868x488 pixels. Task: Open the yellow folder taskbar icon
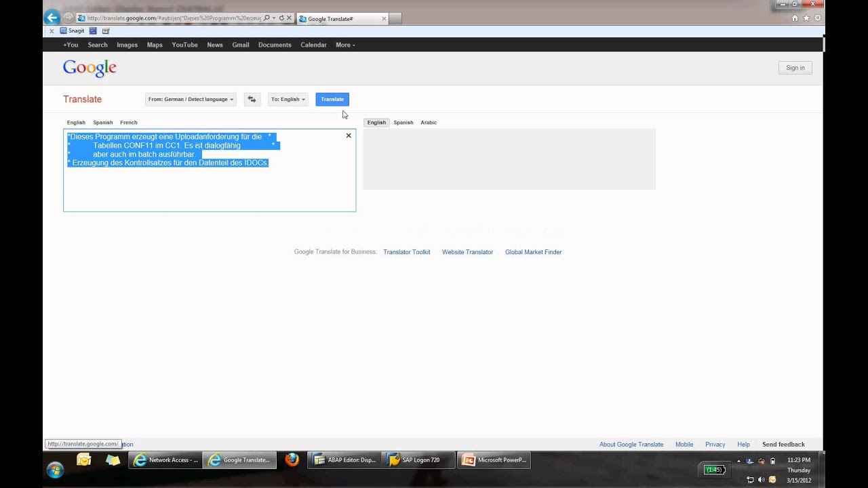tap(113, 460)
